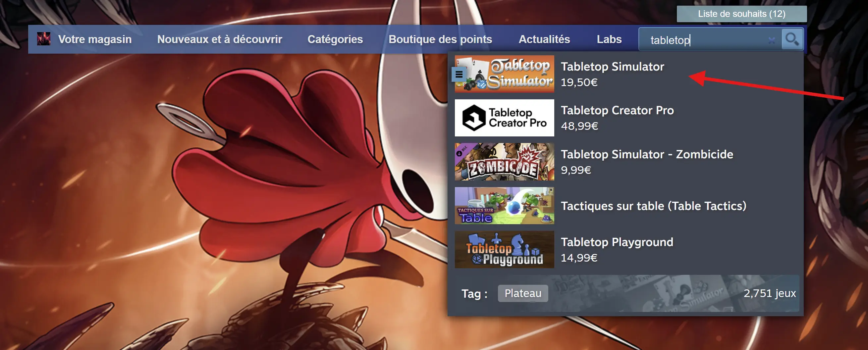Click the Tabletop Simulator result title
This screenshot has height=350, width=868.
[x=612, y=67]
